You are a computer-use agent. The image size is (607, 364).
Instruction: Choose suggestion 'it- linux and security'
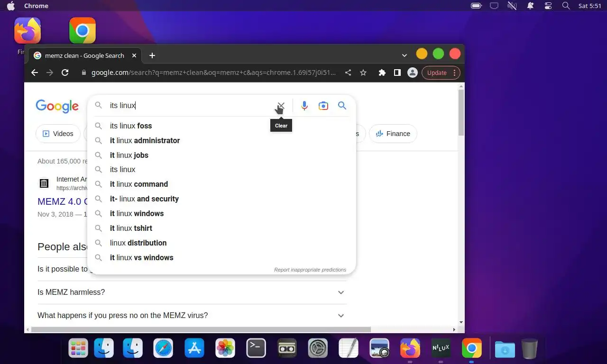point(221,199)
